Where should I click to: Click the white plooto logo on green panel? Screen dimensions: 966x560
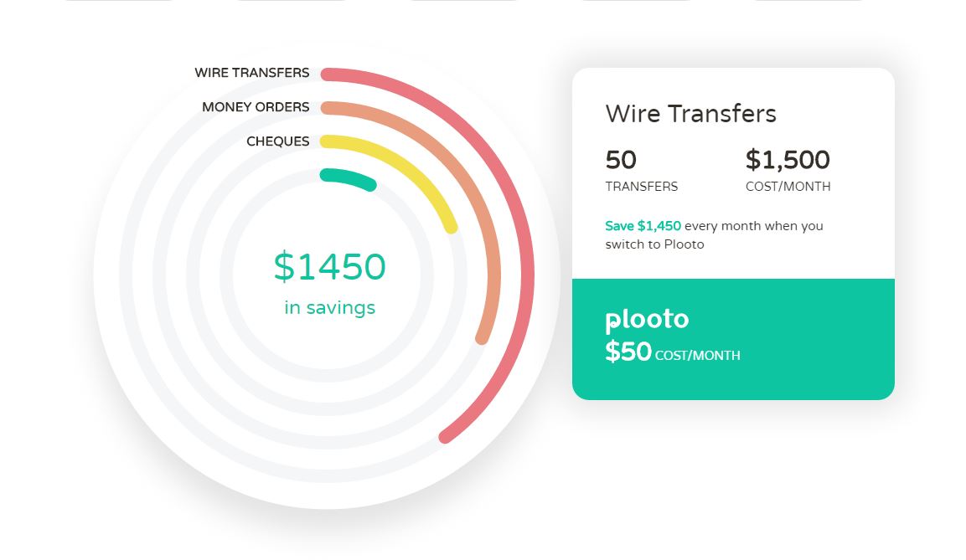point(647,320)
